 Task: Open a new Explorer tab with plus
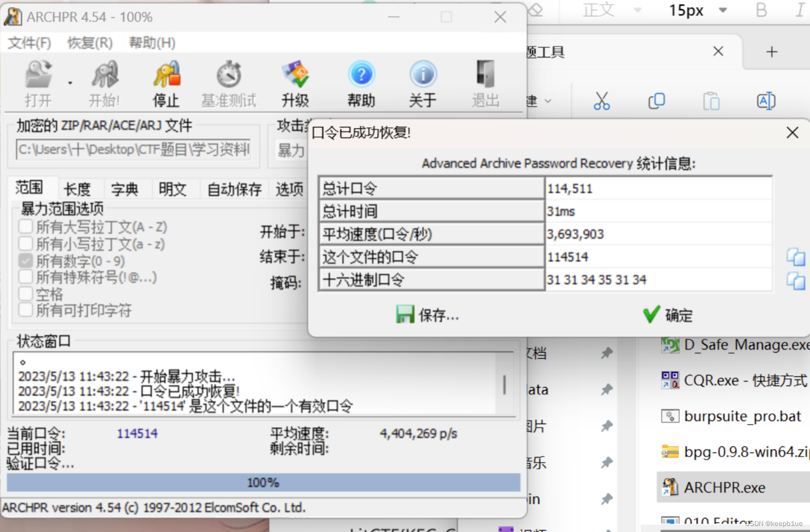(x=771, y=52)
